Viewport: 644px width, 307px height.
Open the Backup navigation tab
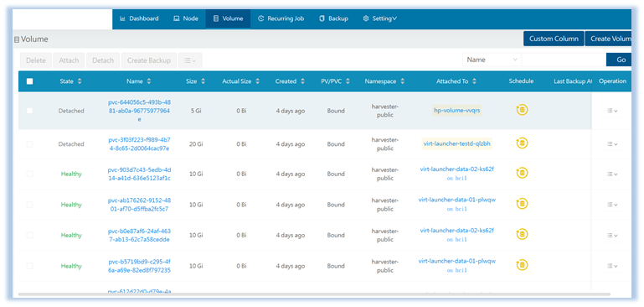333,18
